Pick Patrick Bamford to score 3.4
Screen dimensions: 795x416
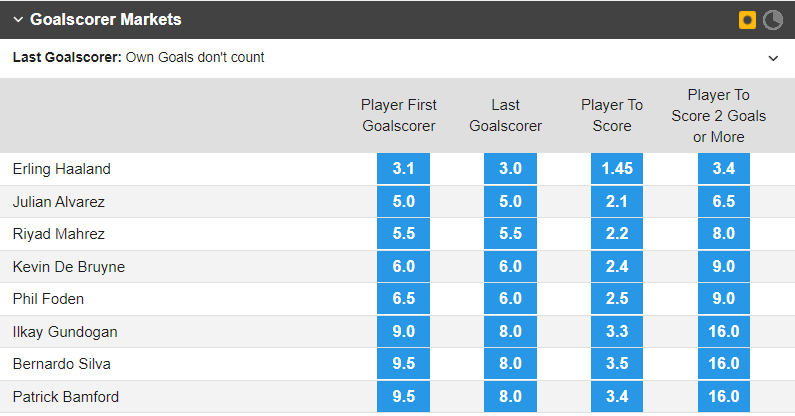616,397
